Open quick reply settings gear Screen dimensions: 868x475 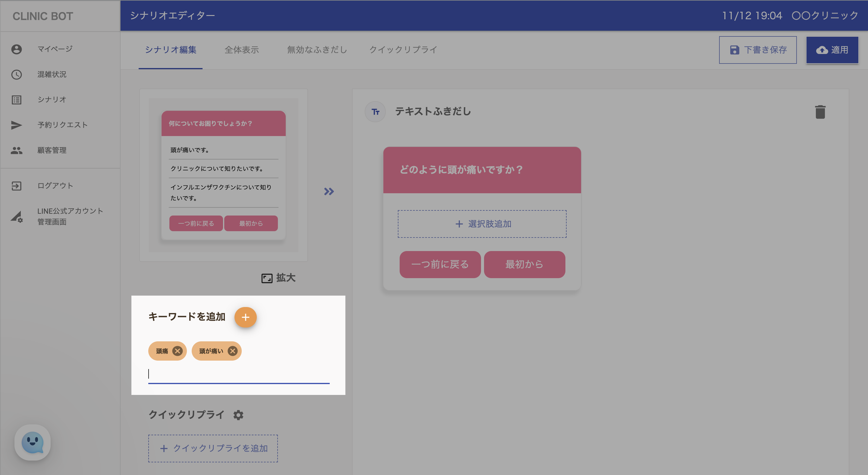coord(238,415)
